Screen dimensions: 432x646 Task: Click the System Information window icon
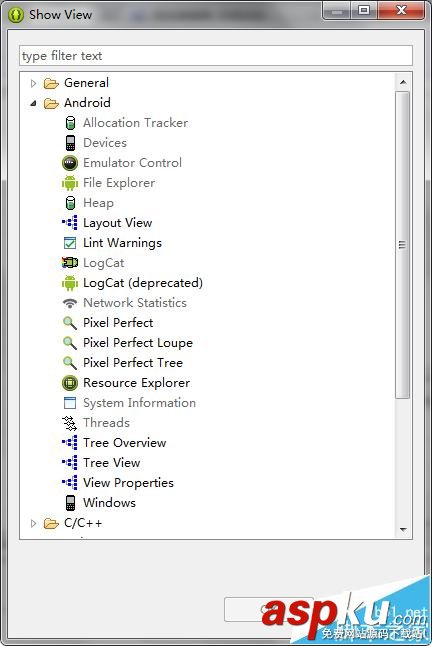coord(70,403)
